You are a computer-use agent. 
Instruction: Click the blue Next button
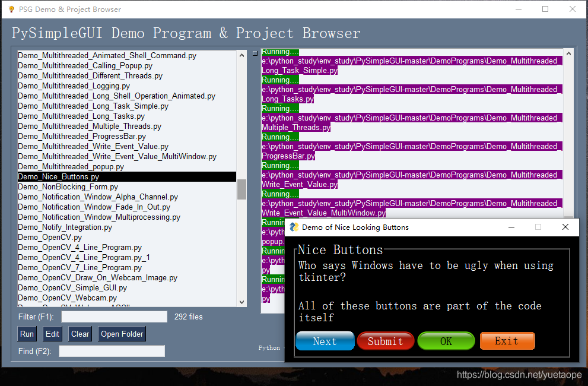(325, 341)
